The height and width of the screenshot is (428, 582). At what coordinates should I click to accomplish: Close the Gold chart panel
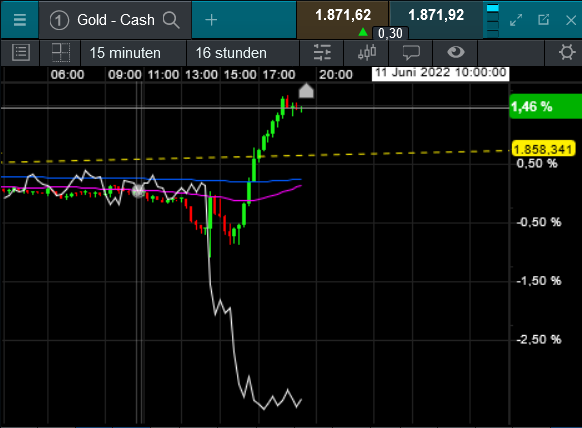pyautogui.click(x=571, y=20)
